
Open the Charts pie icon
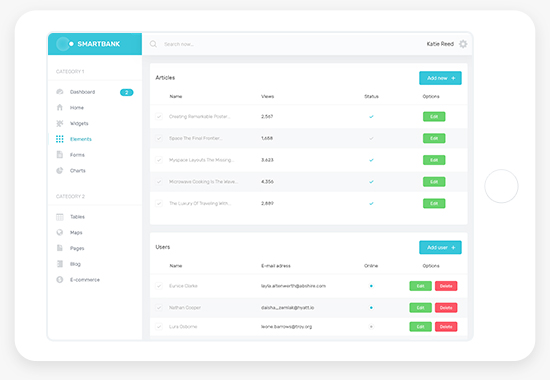click(x=60, y=171)
